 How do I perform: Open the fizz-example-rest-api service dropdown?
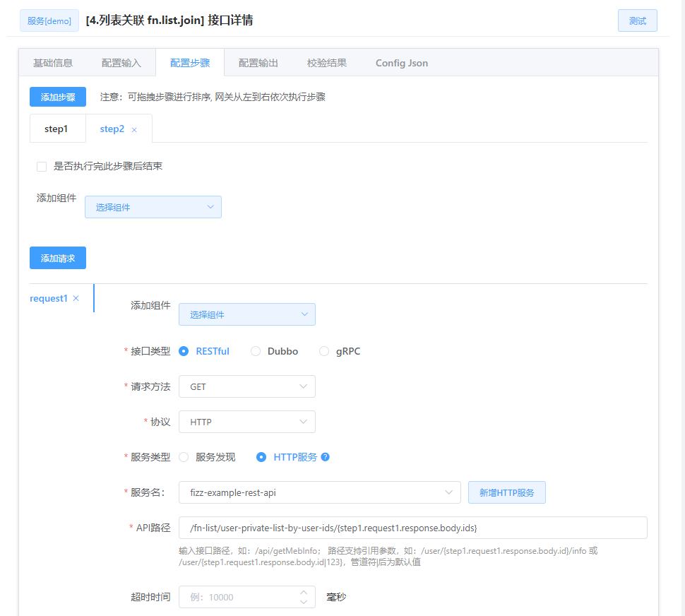[x=319, y=492]
